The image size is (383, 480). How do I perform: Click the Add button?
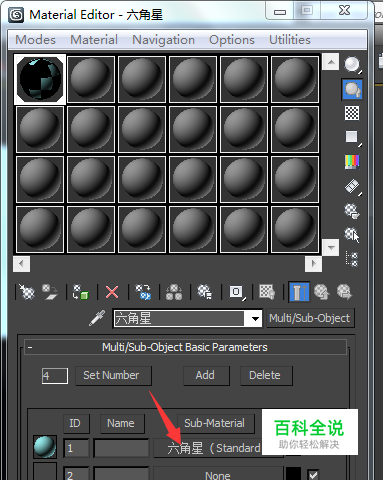coord(206,376)
